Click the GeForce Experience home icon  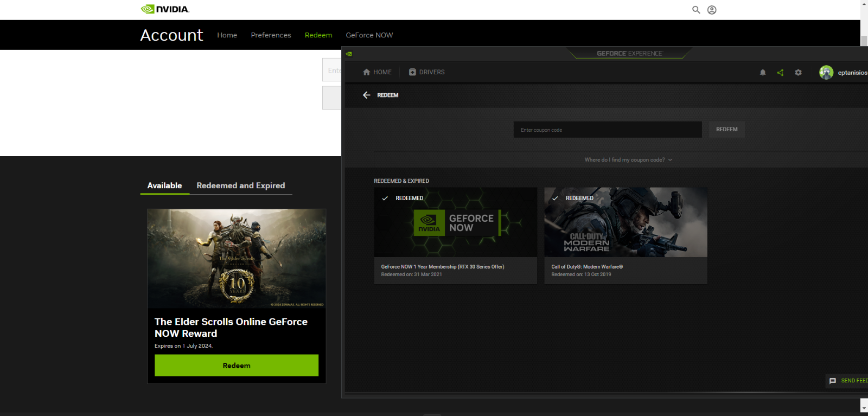tap(367, 72)
